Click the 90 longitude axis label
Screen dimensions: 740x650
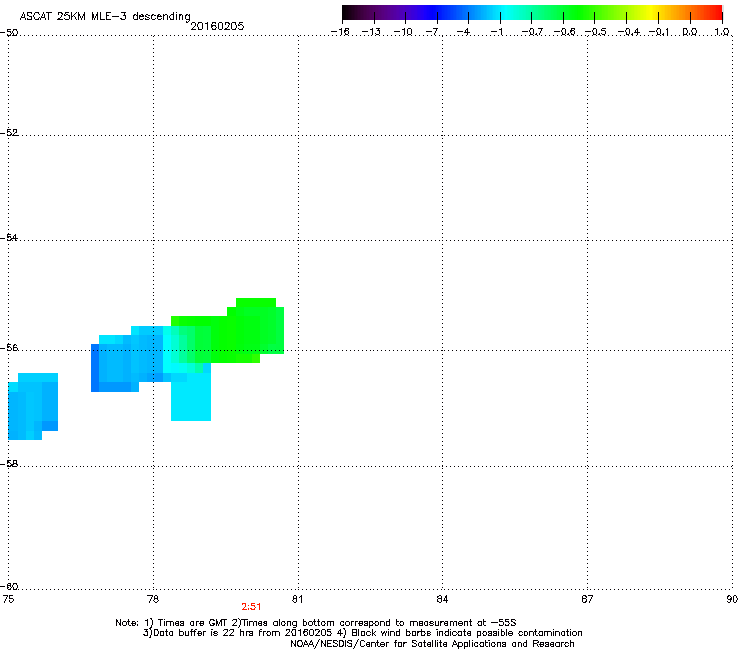tap(732, 599)
